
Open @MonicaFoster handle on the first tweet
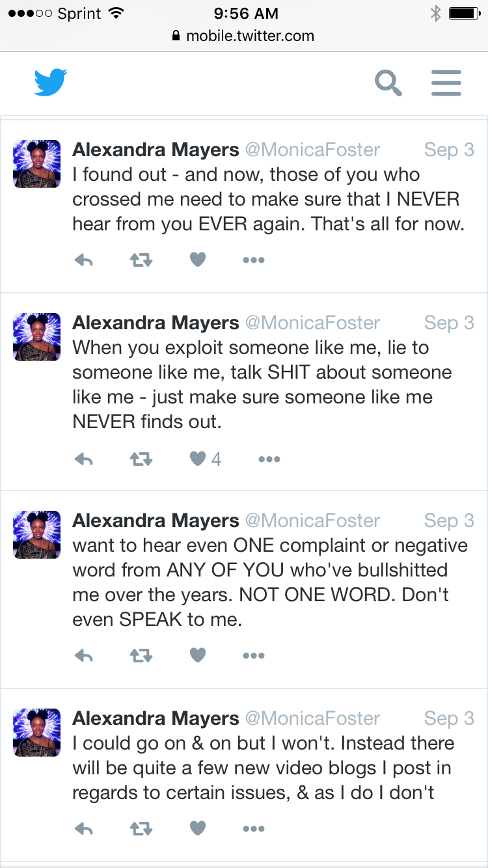click(x=312, y=150)
